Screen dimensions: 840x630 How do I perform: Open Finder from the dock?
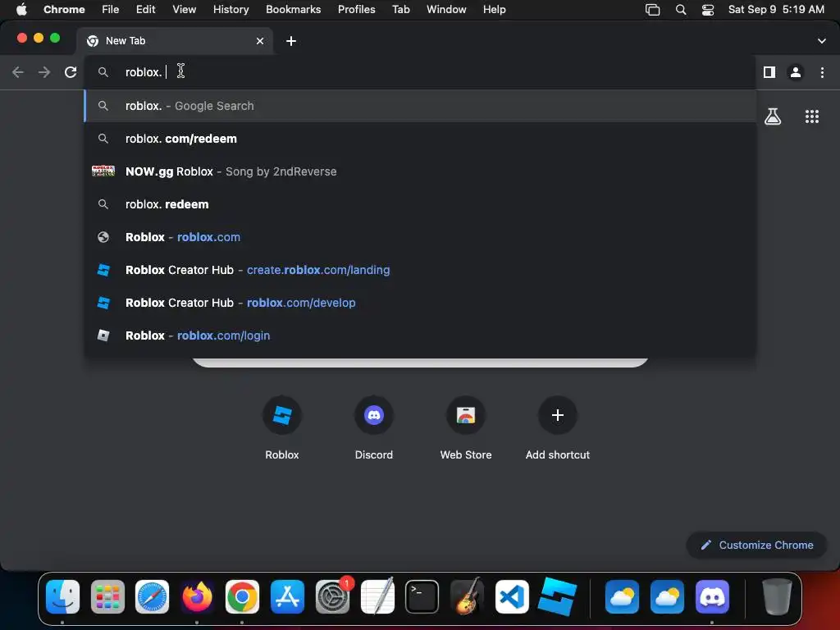click(x=62, y=597)
